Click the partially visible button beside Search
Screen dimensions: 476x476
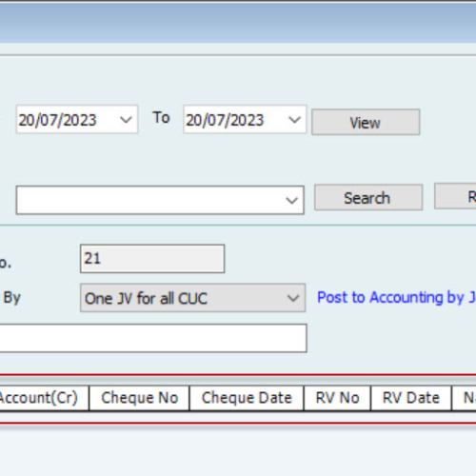pos(455,196)
